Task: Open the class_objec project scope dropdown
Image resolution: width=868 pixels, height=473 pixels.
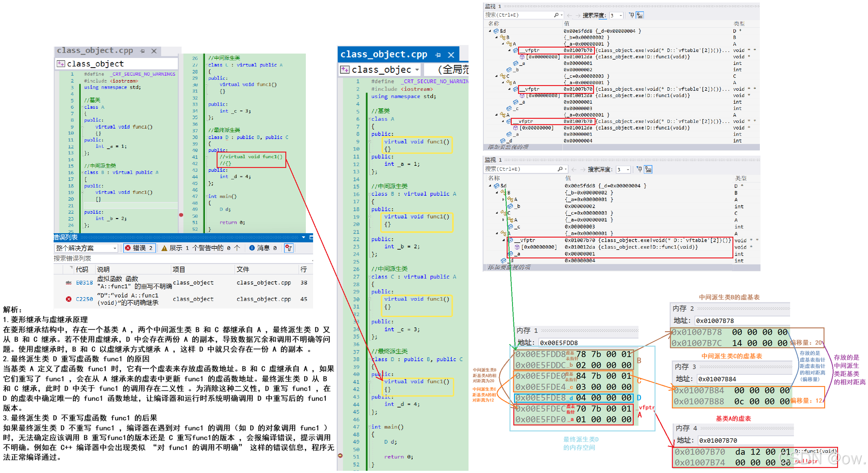Action: point(417,70)
